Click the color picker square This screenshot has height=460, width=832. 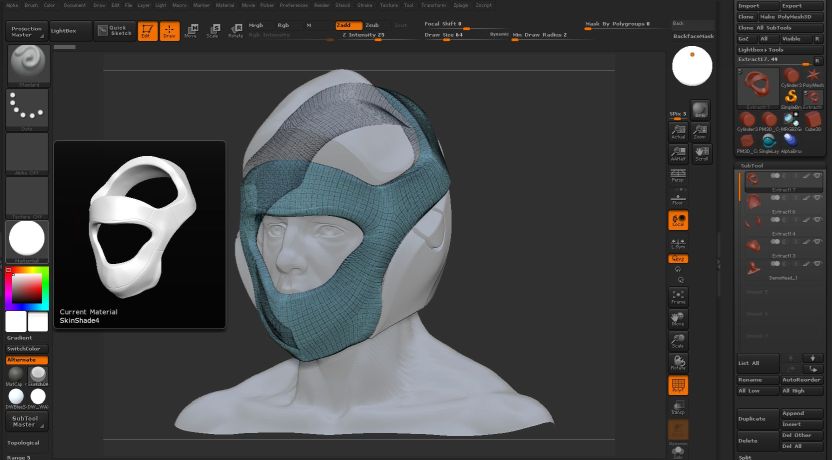(27, 289)
